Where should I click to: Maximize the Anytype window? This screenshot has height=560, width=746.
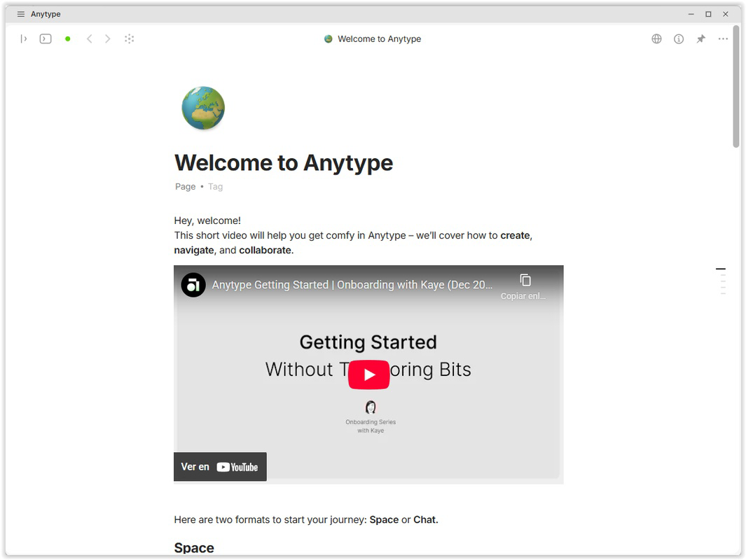tap(708, 14)
